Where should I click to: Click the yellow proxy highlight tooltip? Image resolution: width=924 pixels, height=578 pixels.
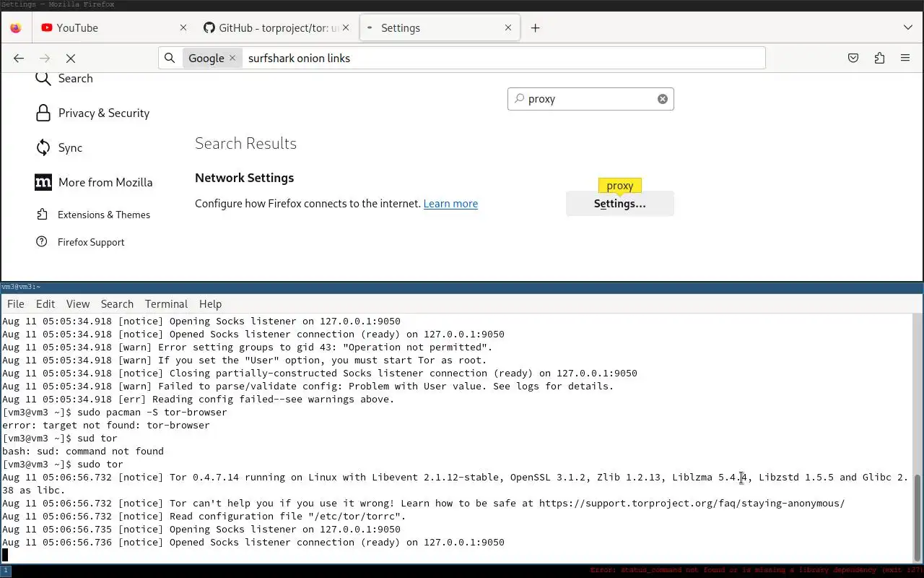[620, 186]
